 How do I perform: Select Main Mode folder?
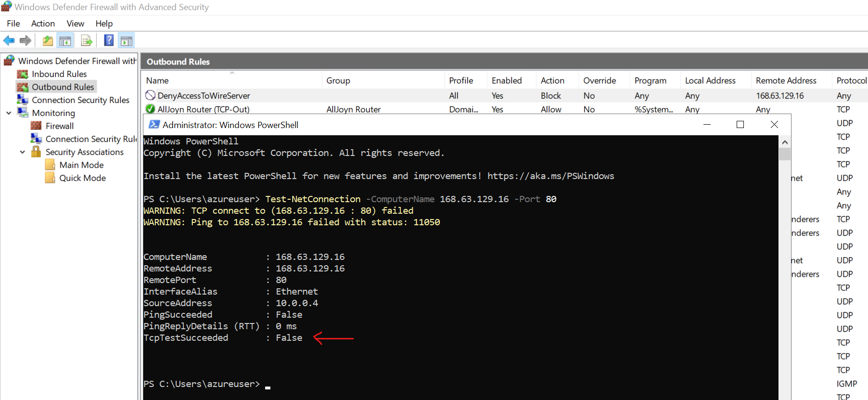click(x=81, y=165)
